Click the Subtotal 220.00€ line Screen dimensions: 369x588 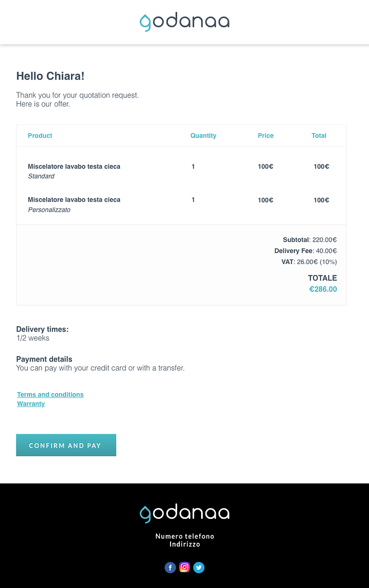coord(310,240)
